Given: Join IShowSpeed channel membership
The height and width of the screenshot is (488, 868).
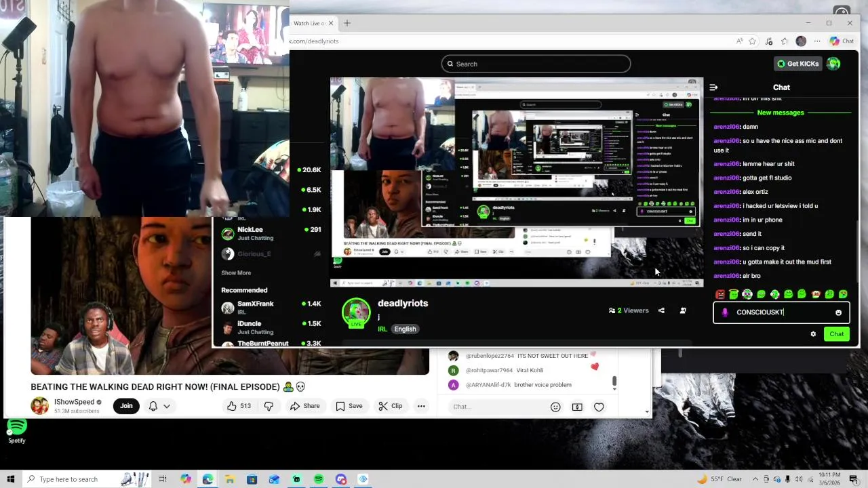Looking at the screenshot, I should (126, 406).
